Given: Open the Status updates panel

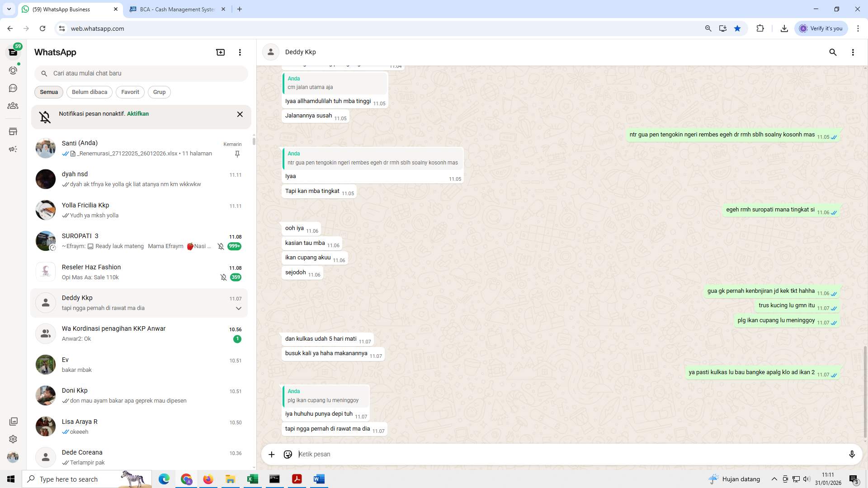Looking at the screenshot, I should tap(13, 70).
